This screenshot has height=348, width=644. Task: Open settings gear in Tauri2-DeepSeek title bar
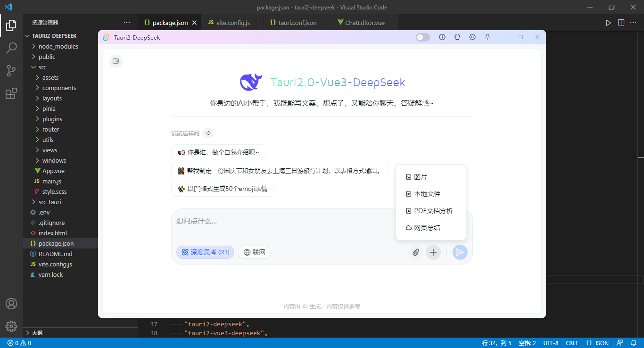pos(472,37)
